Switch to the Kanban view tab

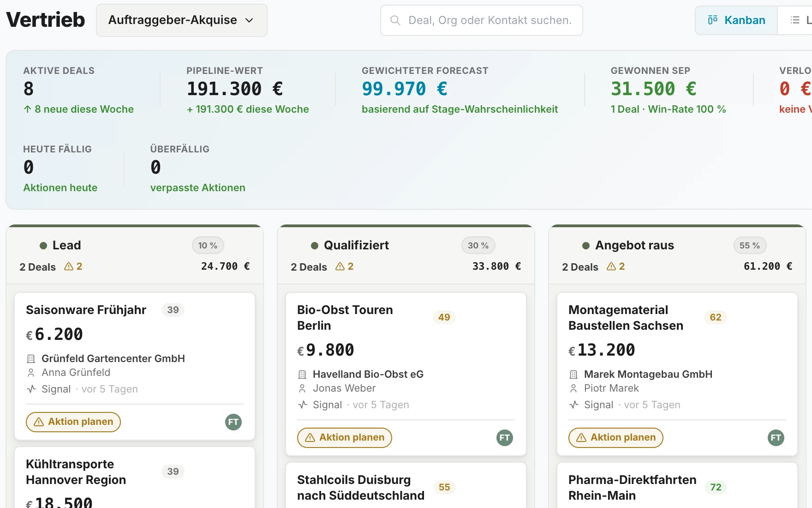point(736,20)
